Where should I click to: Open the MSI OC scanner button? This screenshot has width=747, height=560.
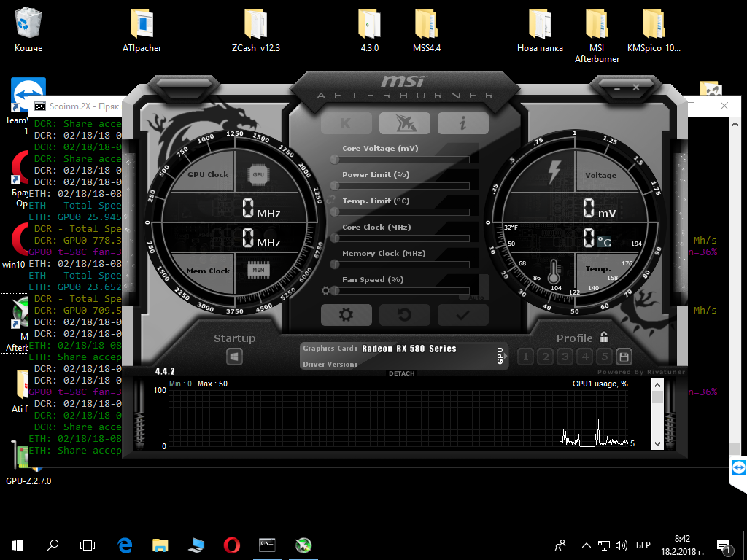point(404,123)
